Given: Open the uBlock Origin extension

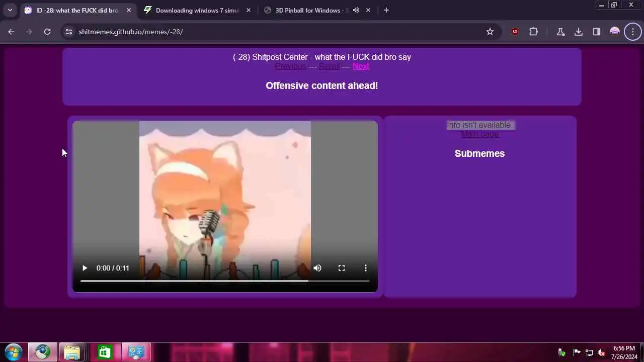Looking at the screenshot, I should (515, 32).
